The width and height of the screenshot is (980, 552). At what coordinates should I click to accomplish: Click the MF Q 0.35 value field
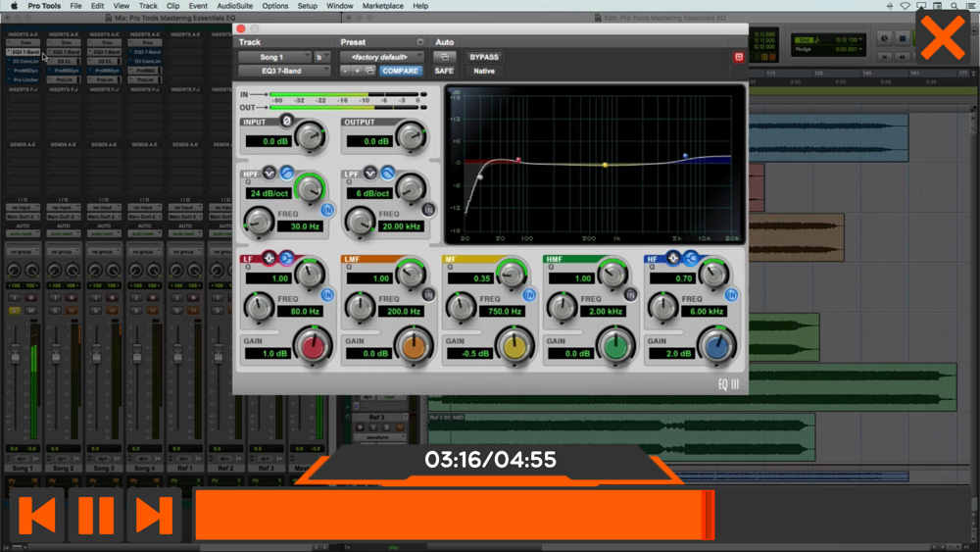point(470,278)
